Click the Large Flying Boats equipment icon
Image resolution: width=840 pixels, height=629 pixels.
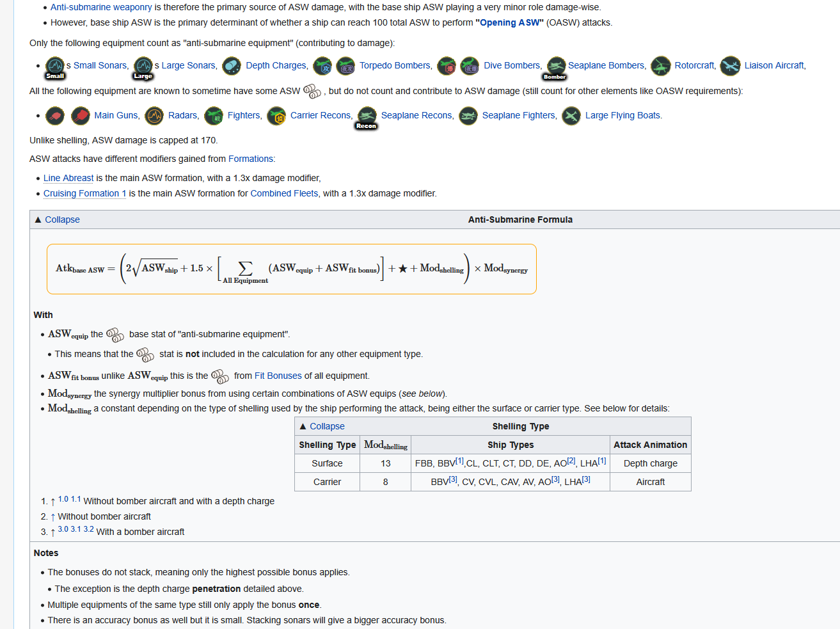pos(571,115)
